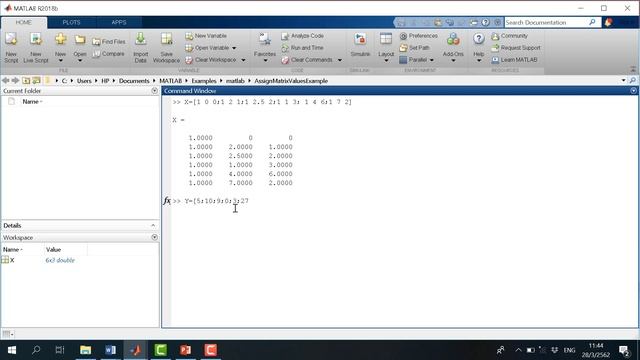Expand the Parallel dropdown
The image size is (640, 360).
[x=432, y=60]
